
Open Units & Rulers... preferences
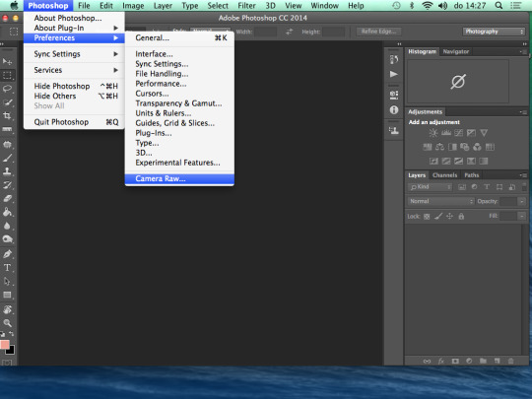pos(179,113)
